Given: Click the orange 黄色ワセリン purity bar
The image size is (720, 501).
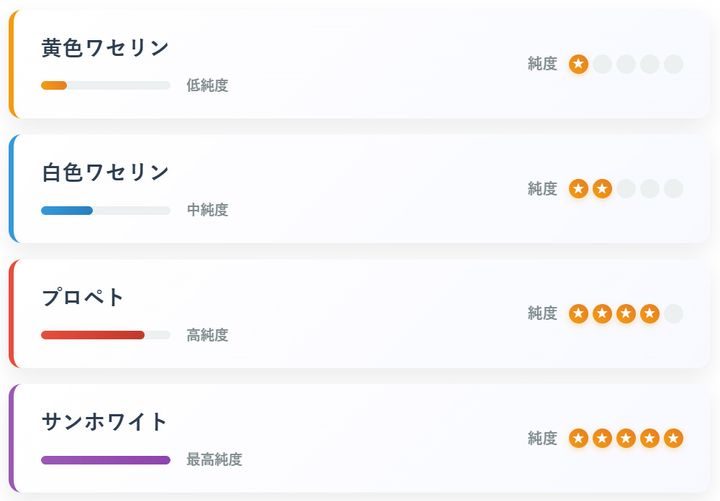Looking at the screenshot, I should pos(54,86).
